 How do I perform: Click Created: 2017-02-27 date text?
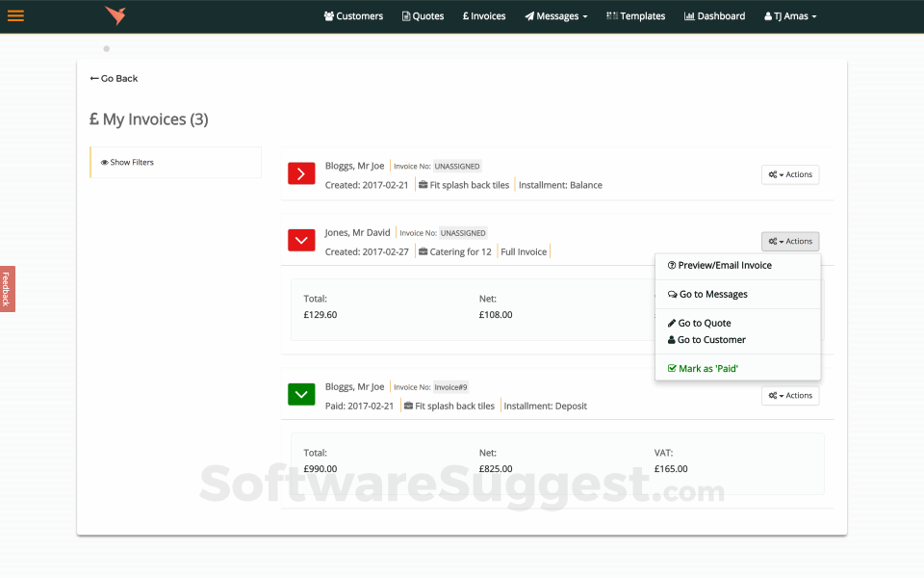(x=367, y=251)
